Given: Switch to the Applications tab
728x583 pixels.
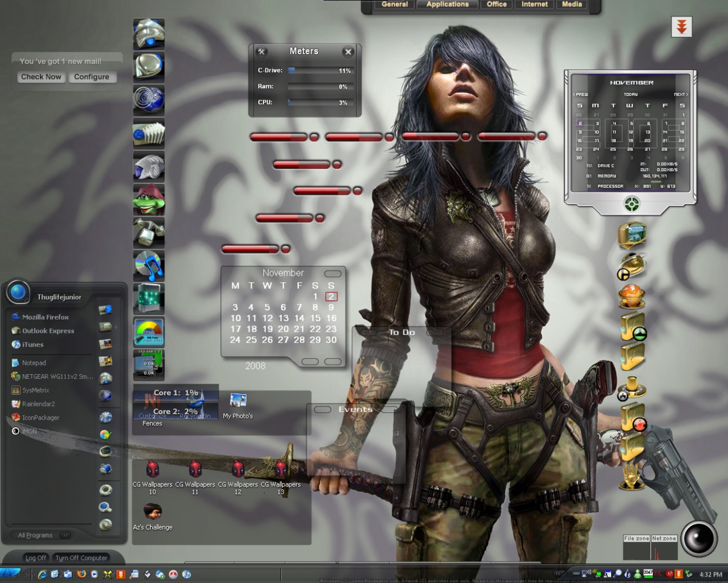Looking at the screenshot, I should [448, 5].
